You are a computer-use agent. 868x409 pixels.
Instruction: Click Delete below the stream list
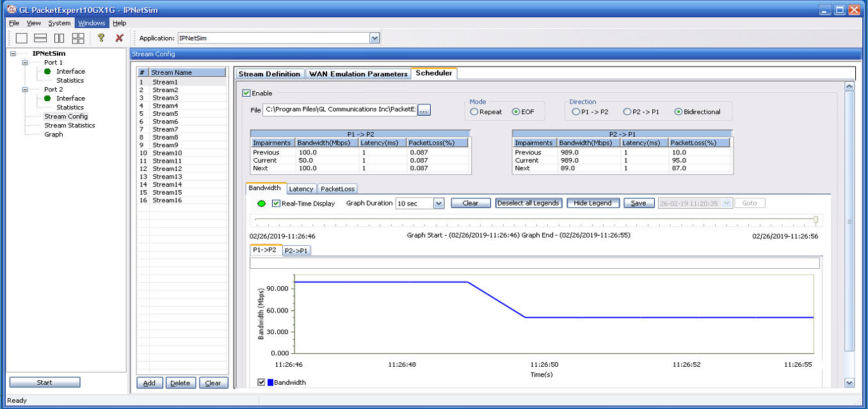point(181,383)
